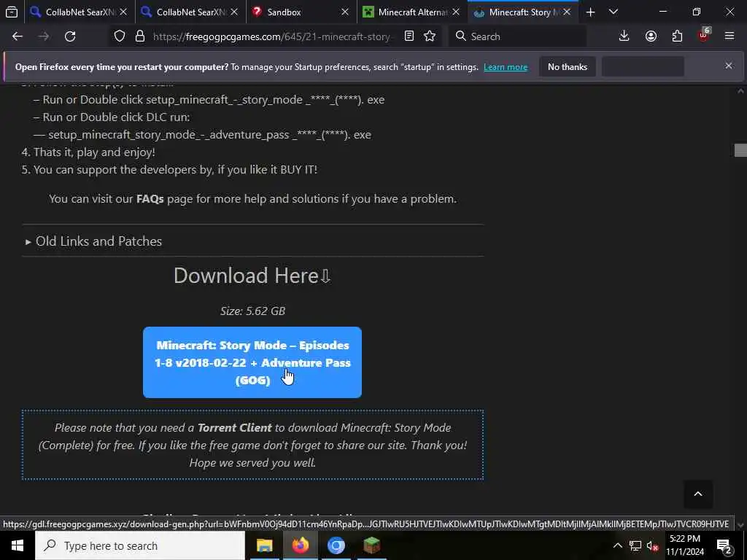
Task: Open the Windows Start menu
Action: pos(18,545)
